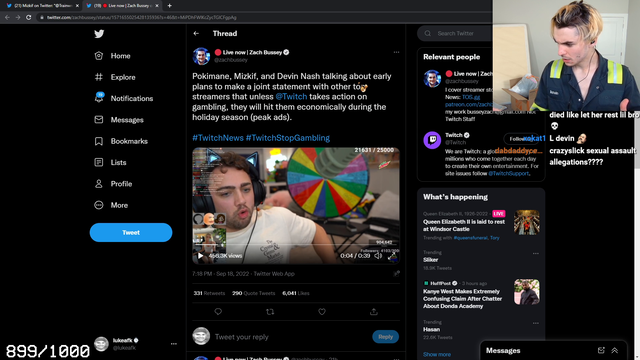Click the Queen's funeral thumbnail image
640x360 pixels.
(527, 222)
